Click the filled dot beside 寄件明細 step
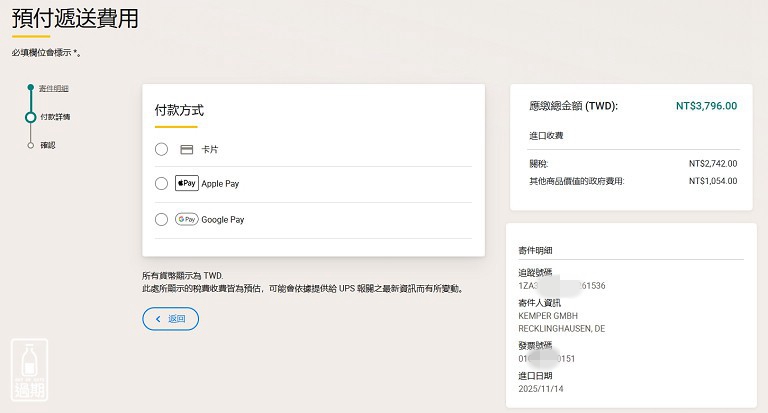 [31, 89]
